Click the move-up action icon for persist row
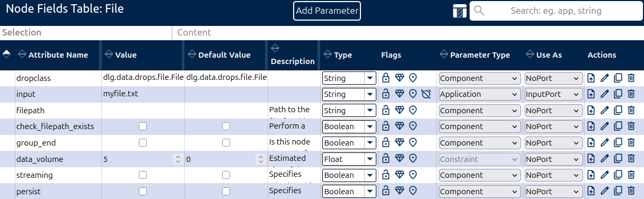The image size is (644, 199). pos(592,192)
